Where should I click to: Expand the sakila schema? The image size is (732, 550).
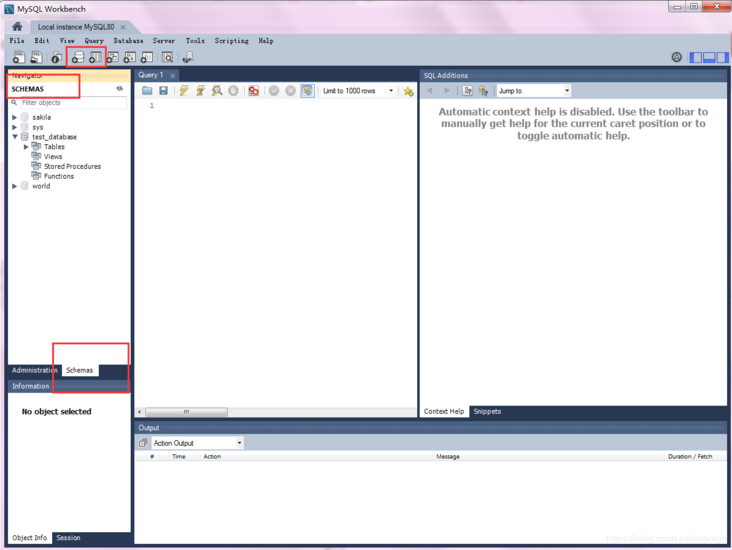point(14,117)
